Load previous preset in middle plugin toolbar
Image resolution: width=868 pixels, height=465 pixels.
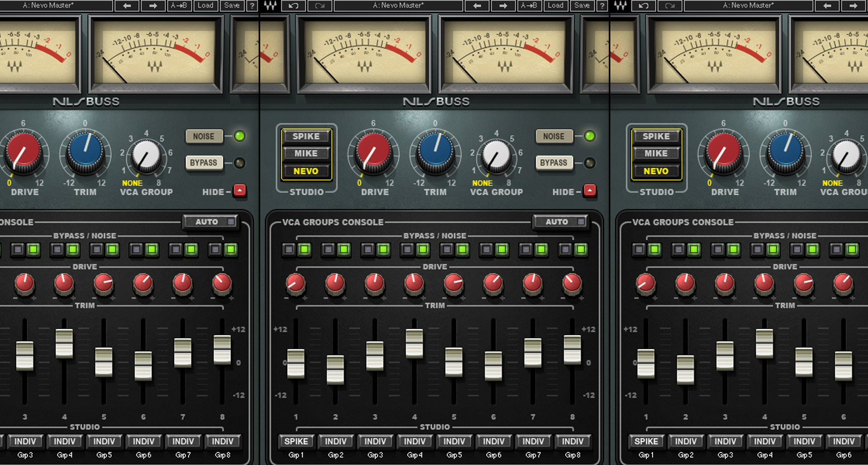(x=477, y=6)
